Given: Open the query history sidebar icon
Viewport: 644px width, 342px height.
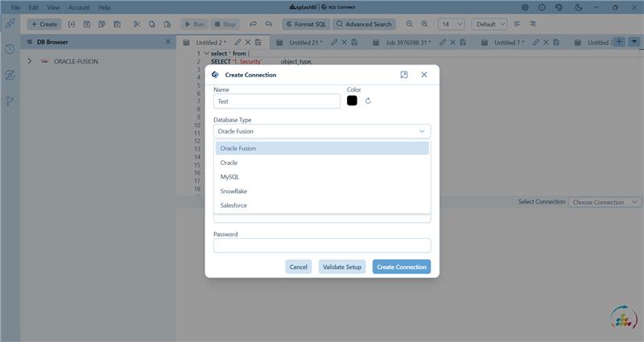Looking at the screenshot, I should 10,49.
